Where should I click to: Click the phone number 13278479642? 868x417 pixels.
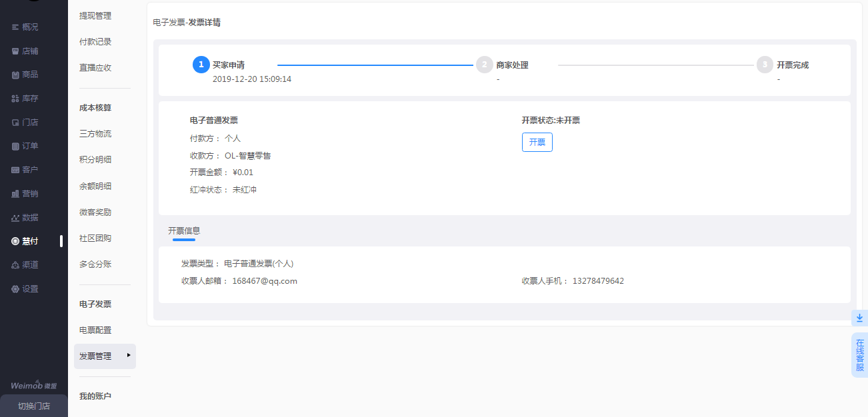[598, 281]
